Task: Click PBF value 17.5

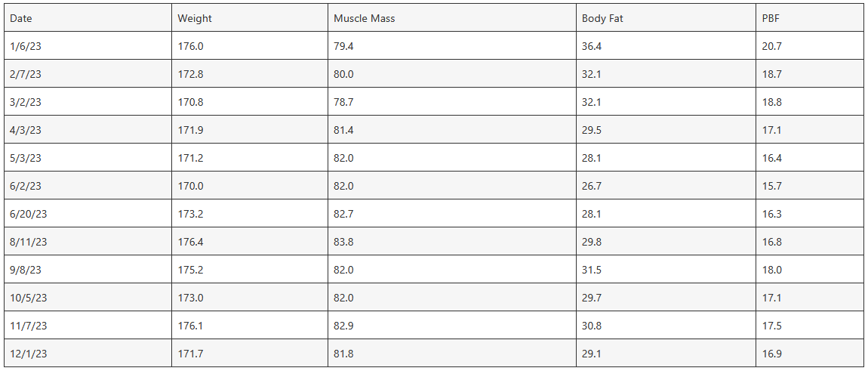Action: 772,326
